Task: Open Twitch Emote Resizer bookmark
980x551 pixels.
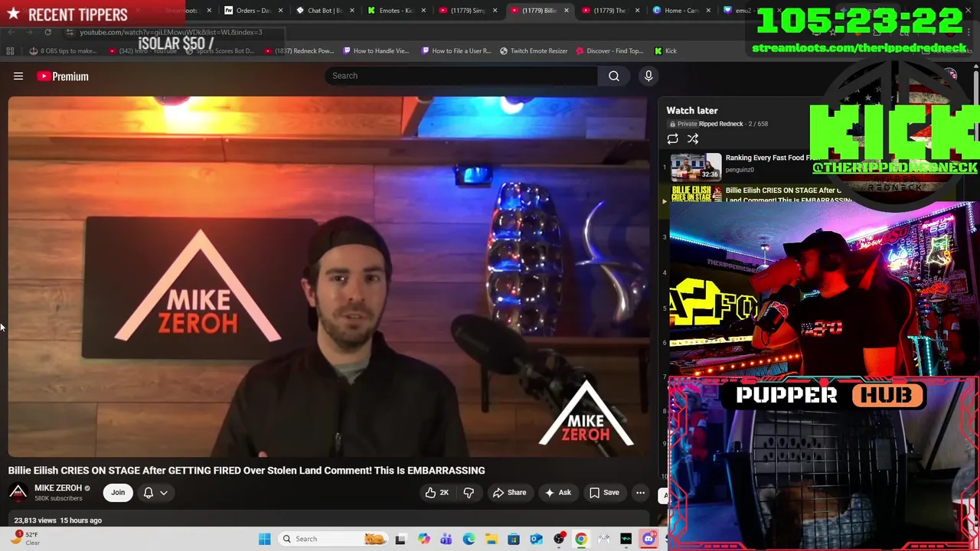Action: 534,51
